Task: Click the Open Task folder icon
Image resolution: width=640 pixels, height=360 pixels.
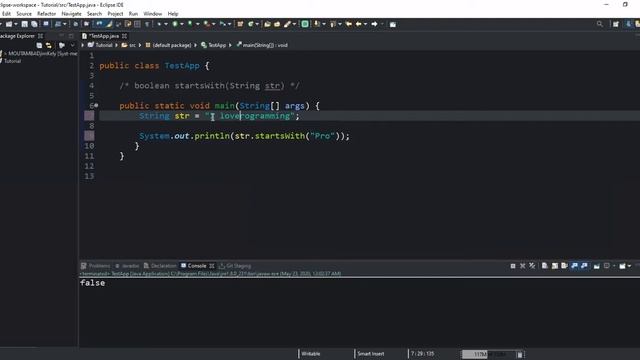Action: coord(277,24)
